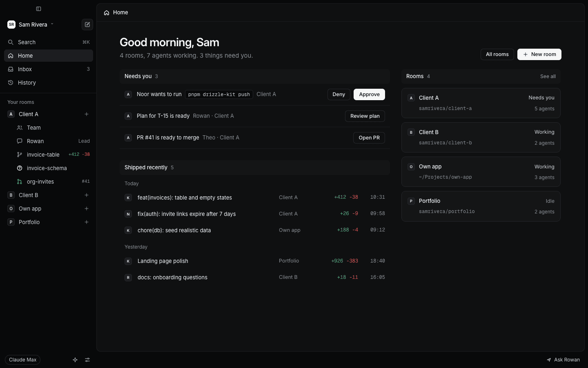
Task: Open Landing page polish shipped item
Action: (x=255, y=261)
